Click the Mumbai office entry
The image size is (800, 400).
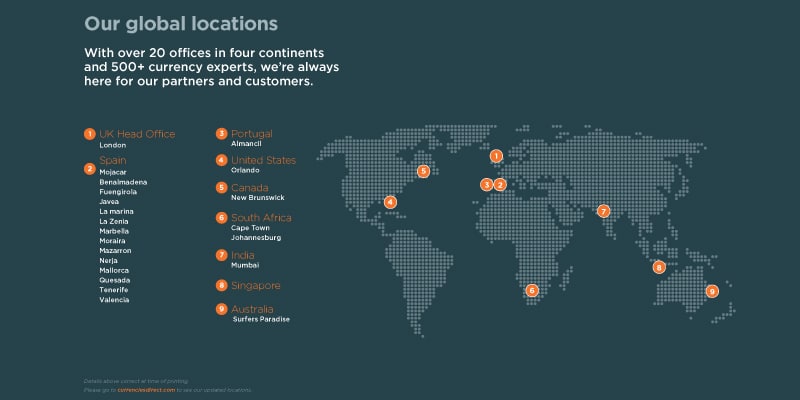[245, 265]
